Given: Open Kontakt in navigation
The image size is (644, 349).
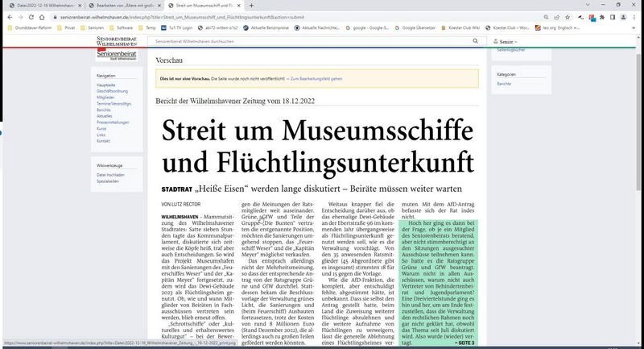Looking at the screenshot, I should (103, 140).
